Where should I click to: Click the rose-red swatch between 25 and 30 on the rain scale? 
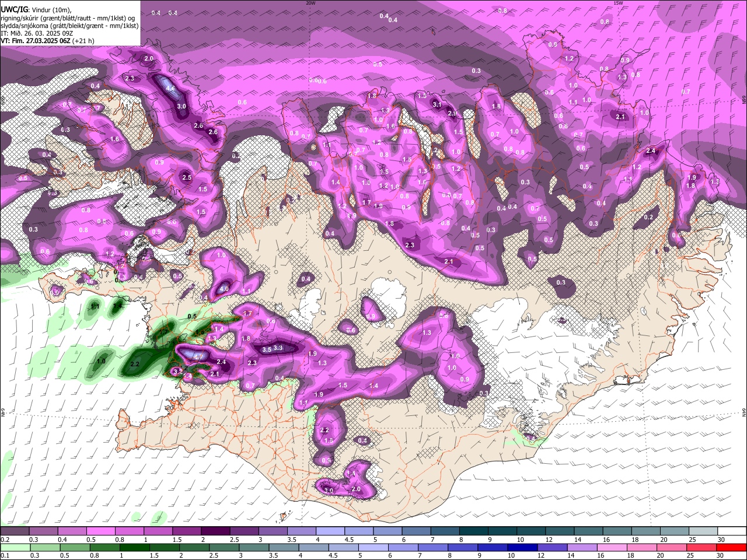point(702,547)
